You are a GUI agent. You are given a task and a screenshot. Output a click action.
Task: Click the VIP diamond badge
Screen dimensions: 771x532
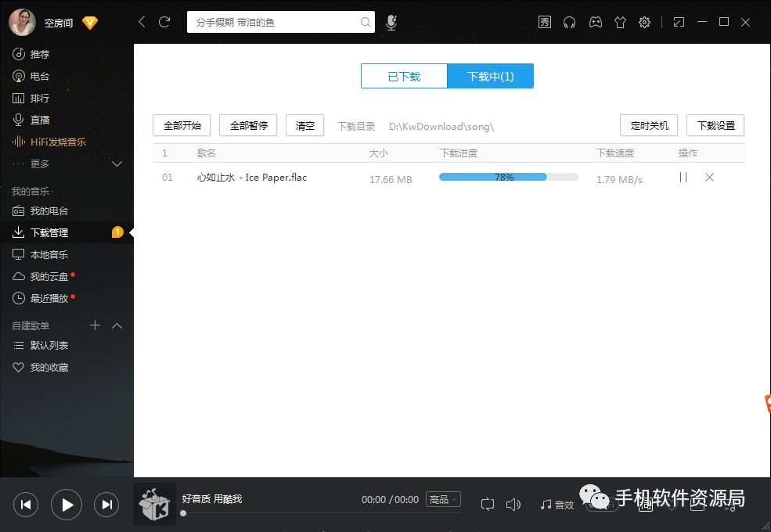pos(90,23)
